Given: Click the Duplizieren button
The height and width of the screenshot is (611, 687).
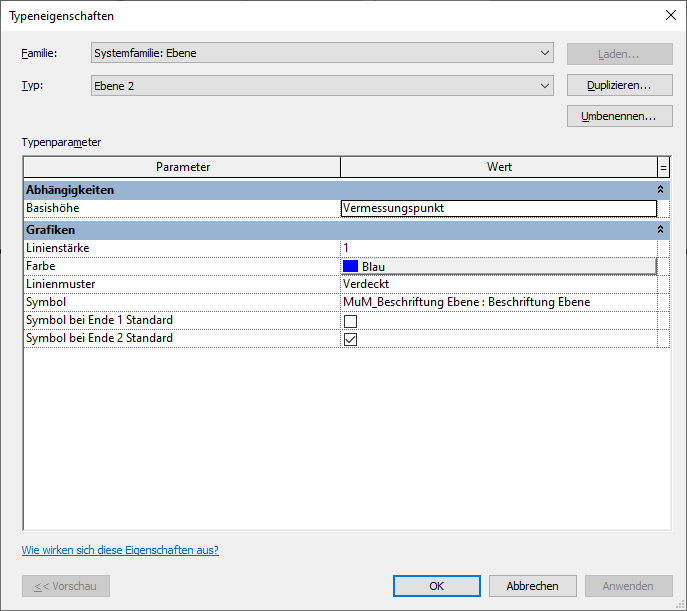Looking at the screenshot, I should (x=620, y=85).
